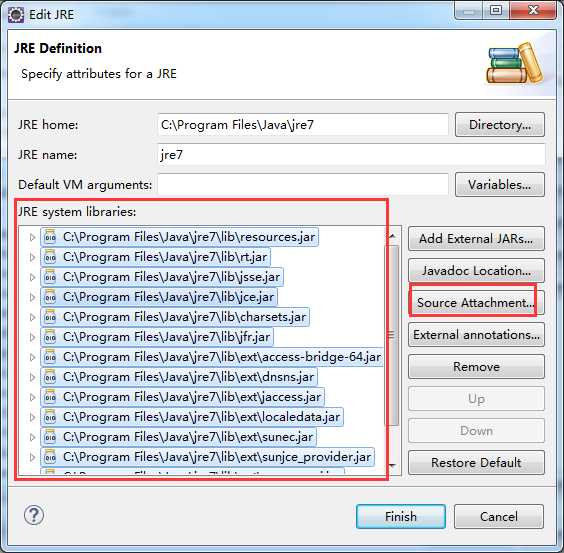Viewport: 564px width, 553px height.
Task: Click the Eclipse icon in the title bar
Action: 16,15
